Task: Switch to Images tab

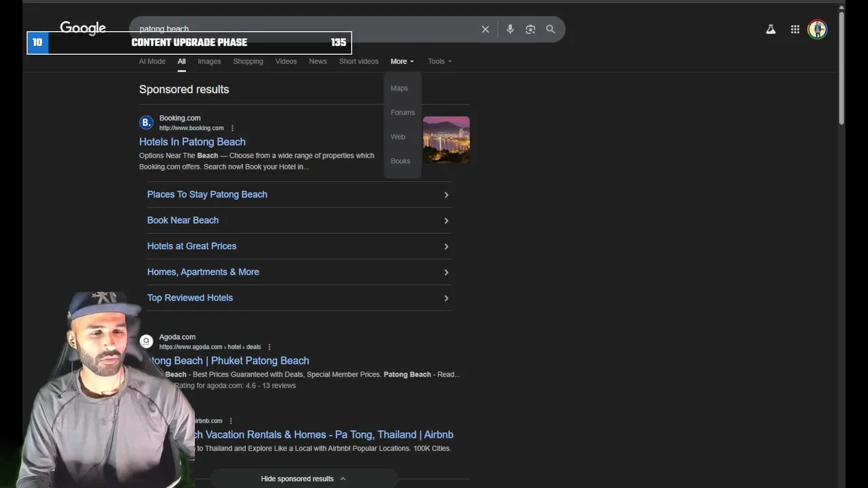Action: (210, 61)
